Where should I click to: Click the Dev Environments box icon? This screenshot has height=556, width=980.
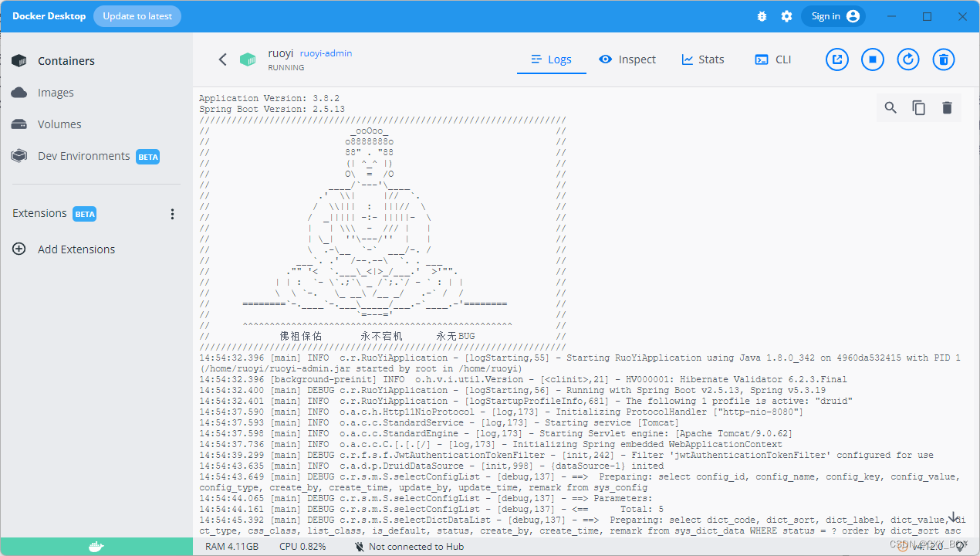19,156
